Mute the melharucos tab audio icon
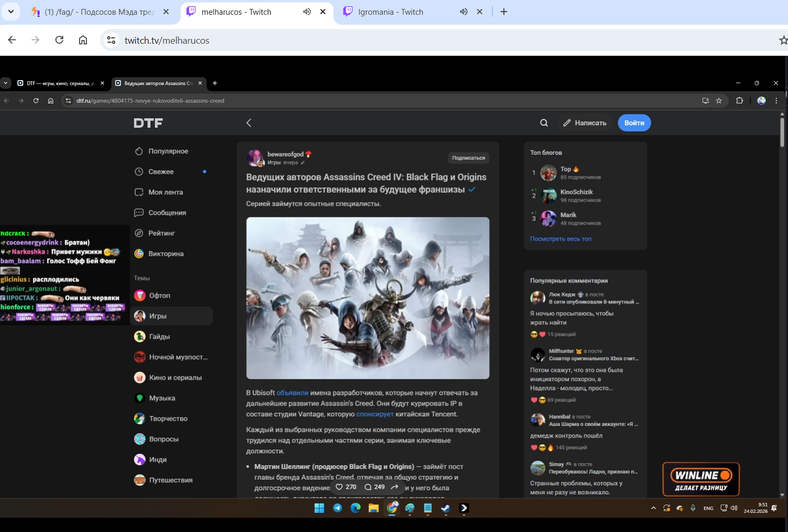Viewport: 788px width, 532px height. pos(307,12)
